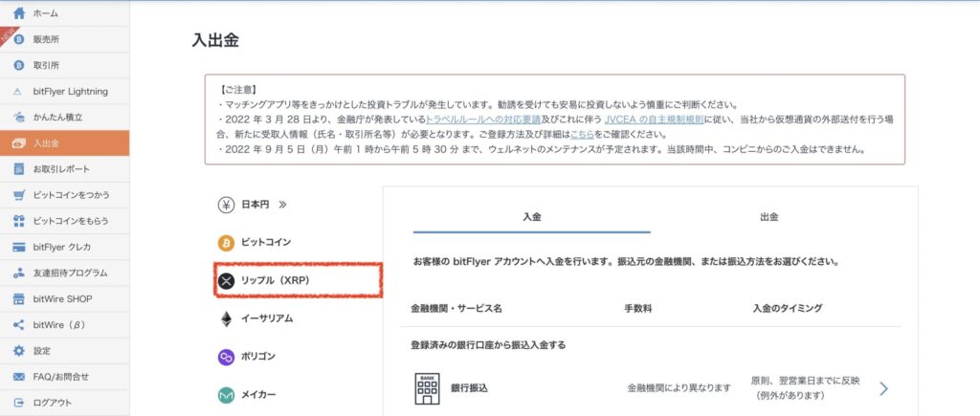Click the 【ご注意】 notice heading
Viewport: 980px width, 416px height.
pos(238,90)
